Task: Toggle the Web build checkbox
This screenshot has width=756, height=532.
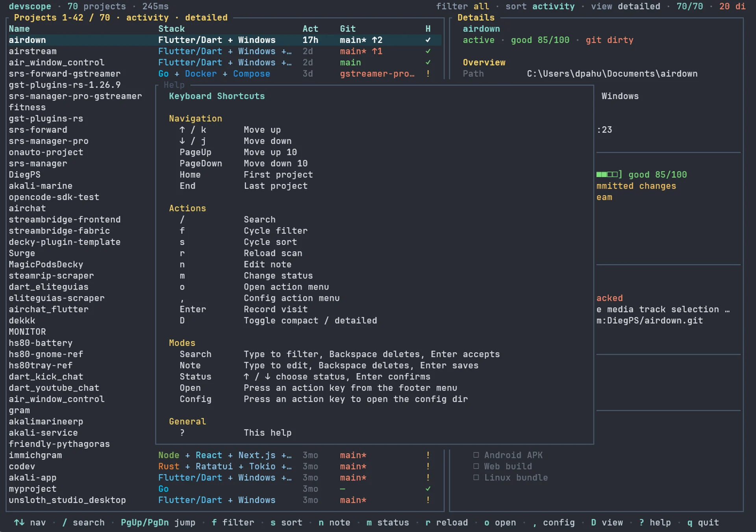Action: point(476,466)
